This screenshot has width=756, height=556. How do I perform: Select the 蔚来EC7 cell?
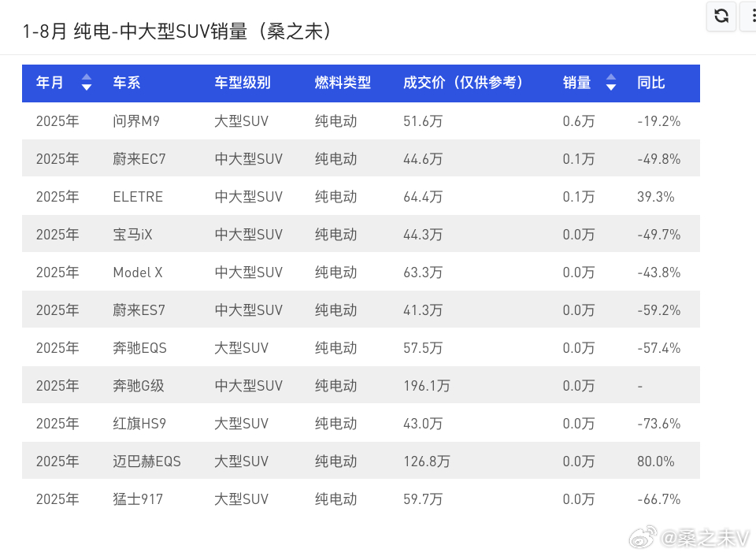[139, 158]
